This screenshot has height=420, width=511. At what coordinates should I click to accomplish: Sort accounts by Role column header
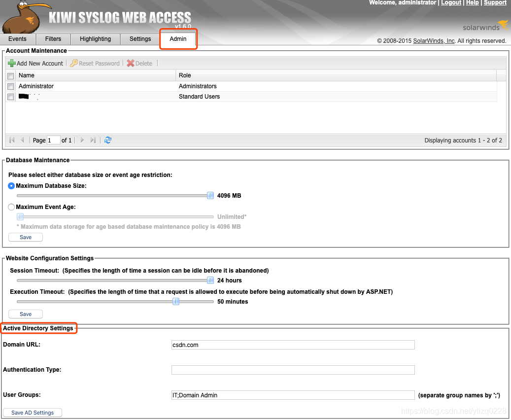pos(336,75)
